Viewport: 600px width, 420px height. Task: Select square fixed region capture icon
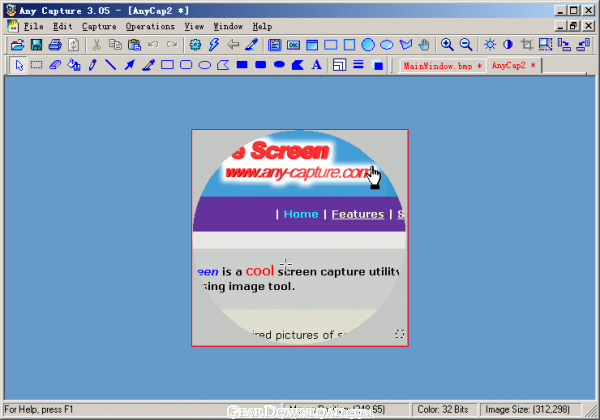pyautogui.click(x=349, y=45)
